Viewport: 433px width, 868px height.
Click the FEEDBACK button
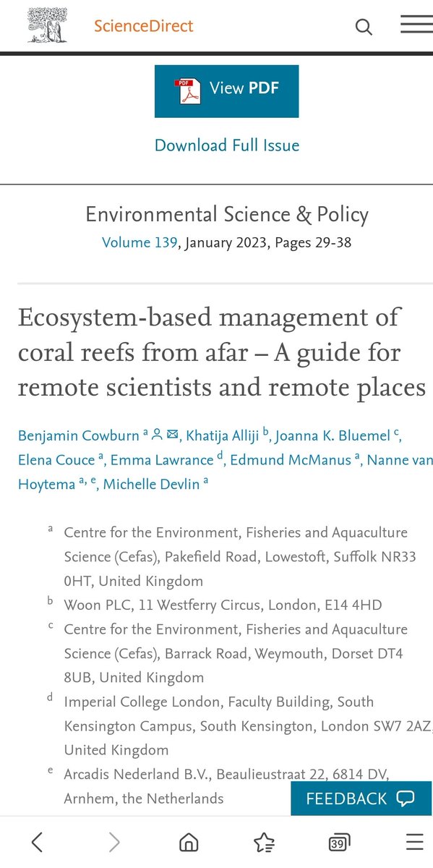(361, 799)
